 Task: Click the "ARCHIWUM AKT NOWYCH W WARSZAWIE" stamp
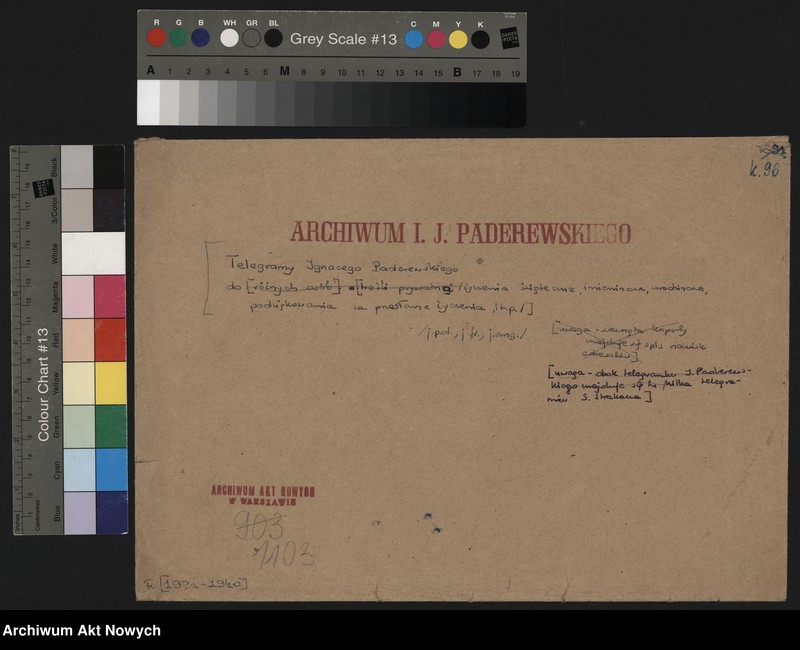(263, 496)
